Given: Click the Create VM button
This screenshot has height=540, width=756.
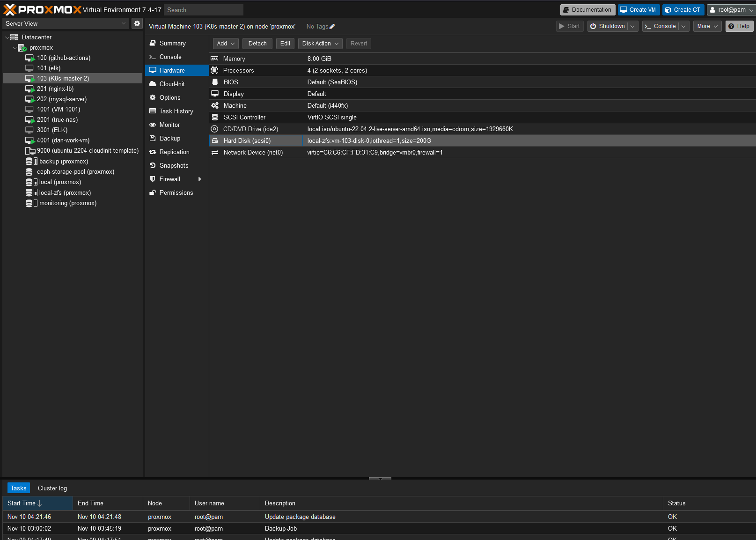Looking at the screenshot, I should pyautogui.click(x=639, y=10).
